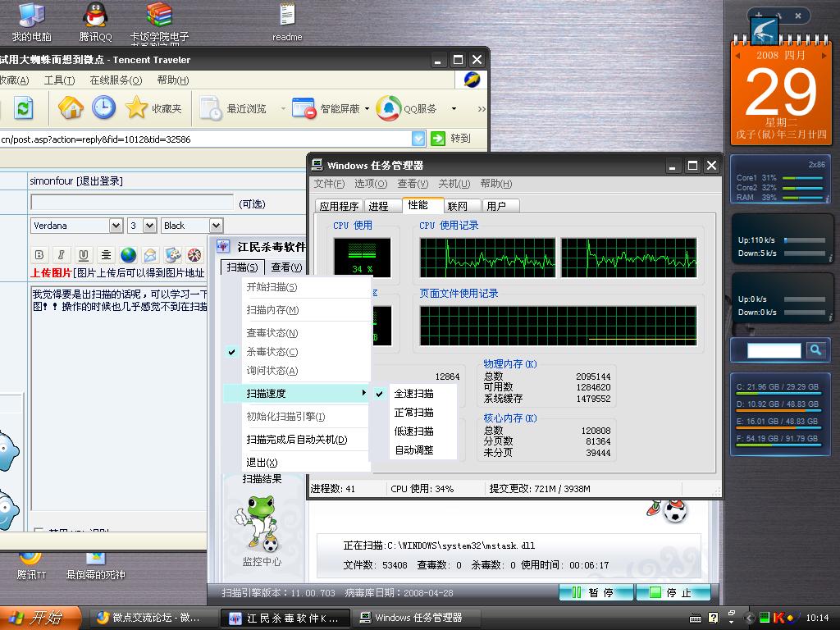Open history clock icon in Tencent Traveler

pos(103,107)
